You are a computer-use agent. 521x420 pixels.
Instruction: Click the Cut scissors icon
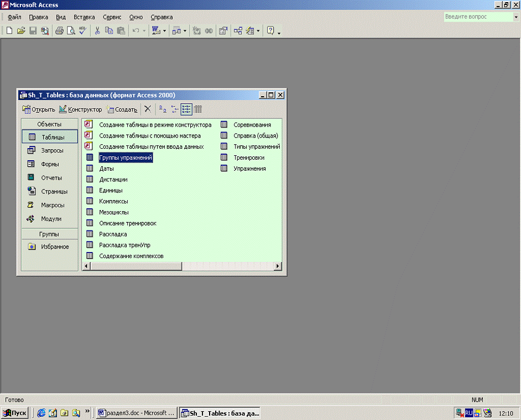click(97, 31)
